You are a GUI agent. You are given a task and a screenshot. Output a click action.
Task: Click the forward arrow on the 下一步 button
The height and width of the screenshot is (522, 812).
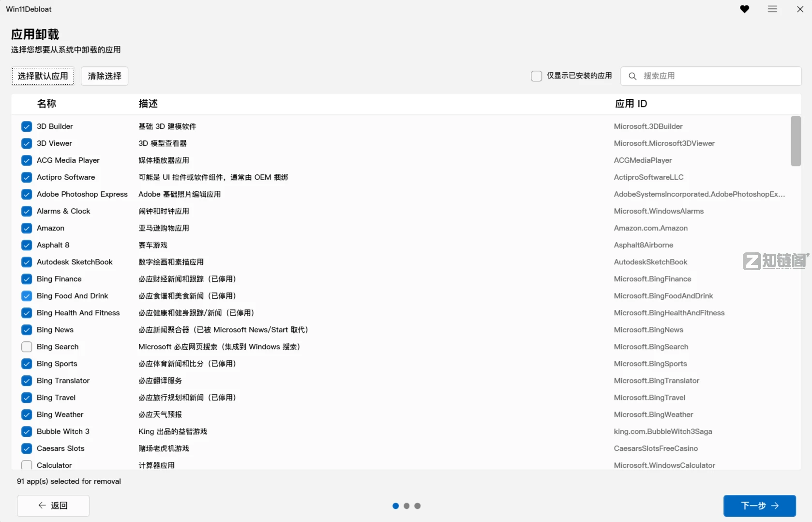click(x=775, y=505)
